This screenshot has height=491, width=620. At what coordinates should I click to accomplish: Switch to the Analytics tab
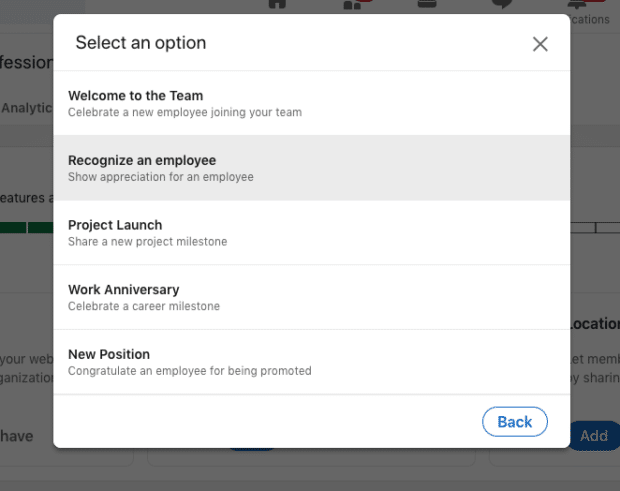26,108
